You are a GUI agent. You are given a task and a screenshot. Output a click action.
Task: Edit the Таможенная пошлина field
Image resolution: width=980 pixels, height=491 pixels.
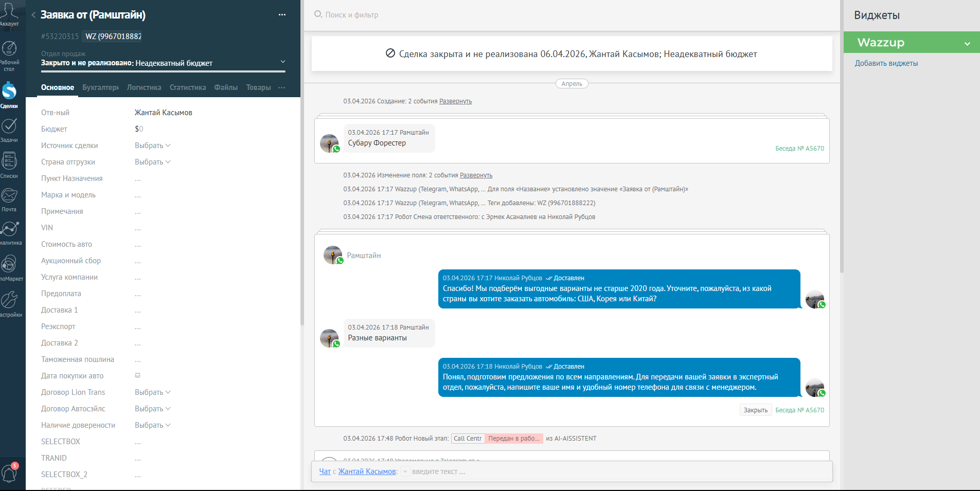[137, 360]
